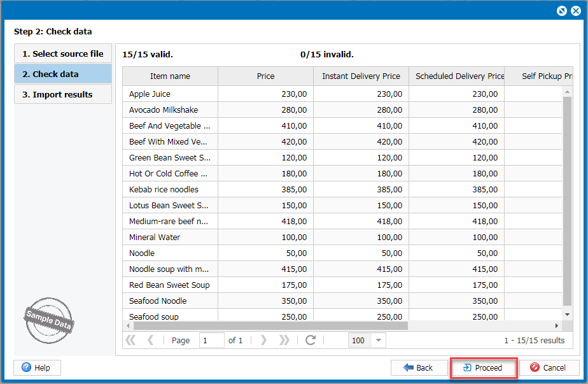Refresh the data grid
Viewport: 588px width, 384px height.
click(x=311, y=340)
